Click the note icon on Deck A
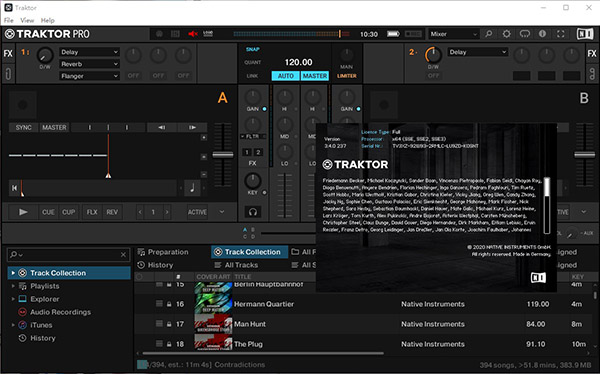This screenshot has height=374, width=600. [192, 188]
